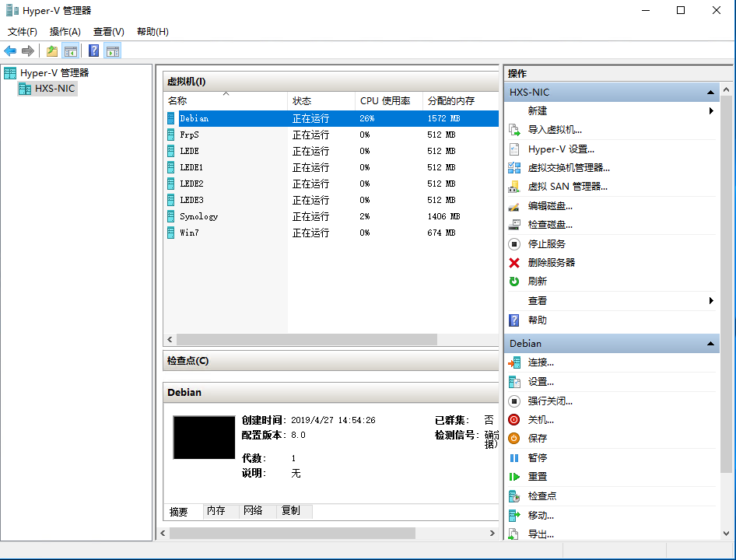Switch to the 摘要 tab
736x560 pixels.
(184, 512)
